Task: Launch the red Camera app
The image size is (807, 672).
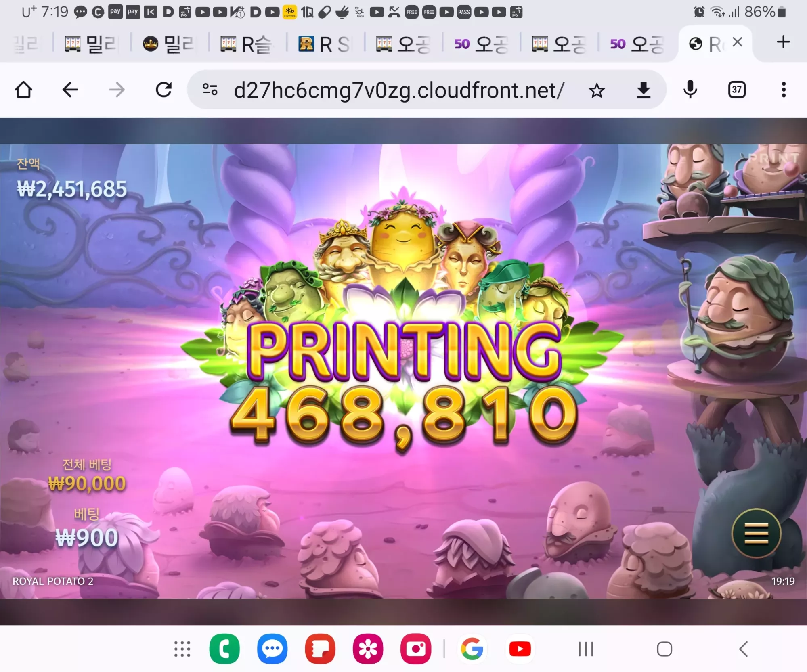Action: click(x=416, y=649)
